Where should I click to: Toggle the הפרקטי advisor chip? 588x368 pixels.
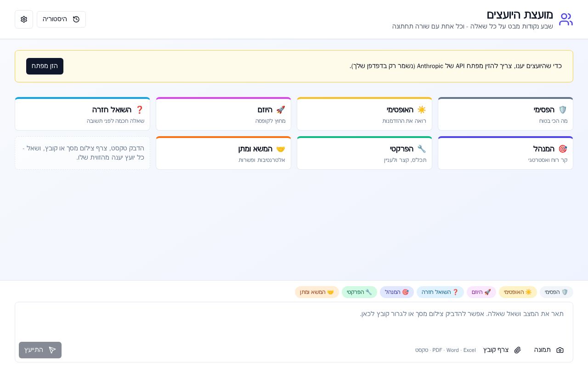coord(359,292)
